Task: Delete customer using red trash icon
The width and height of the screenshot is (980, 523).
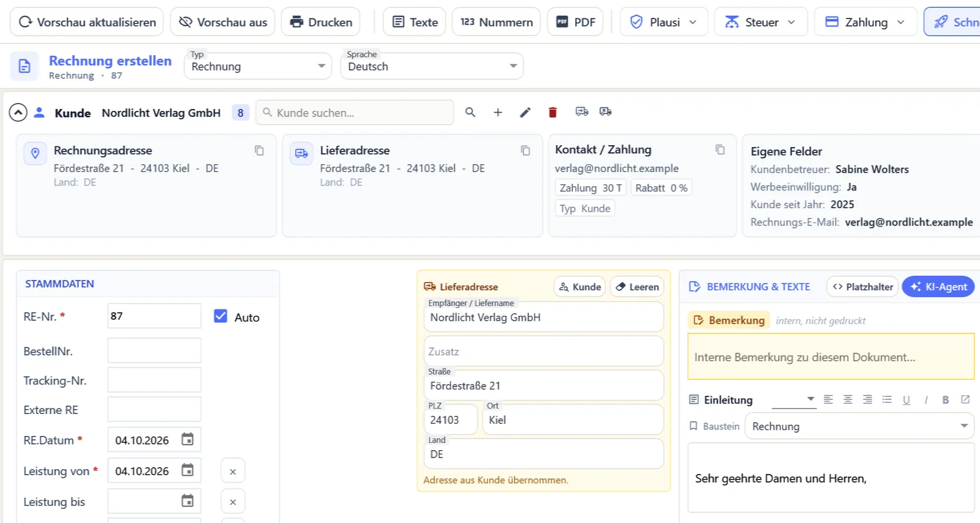Action: tap(552, 112)
